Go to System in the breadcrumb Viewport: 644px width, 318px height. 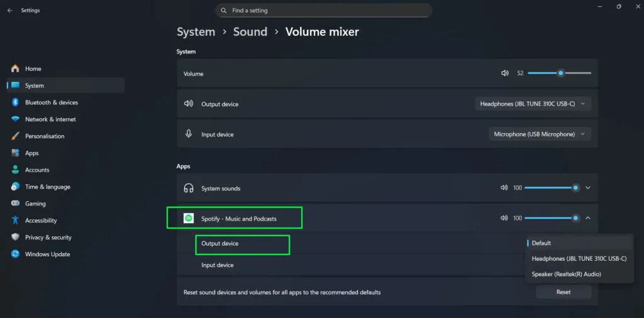click(196, 31)
